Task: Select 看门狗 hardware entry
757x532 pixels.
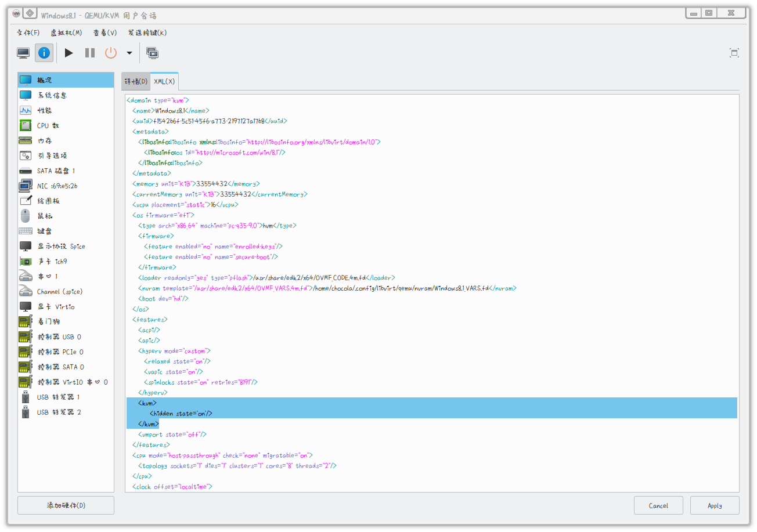Action: pyautogui.click(x=66, y=321)
